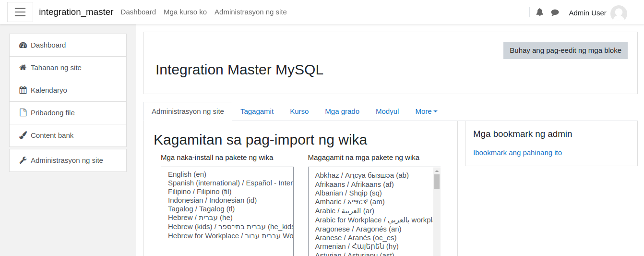Image resolution: width=644 pixels, height=256 pixels.
Task: Select Abkhaz (ab) in available packs
Action: pyautogui.click(x=371, y=175)
